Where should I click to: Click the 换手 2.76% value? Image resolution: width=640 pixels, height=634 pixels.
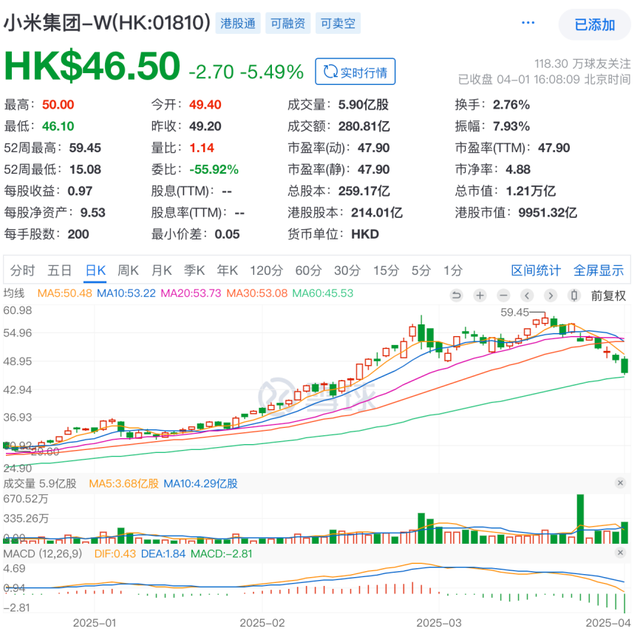[x=511, y=105]
